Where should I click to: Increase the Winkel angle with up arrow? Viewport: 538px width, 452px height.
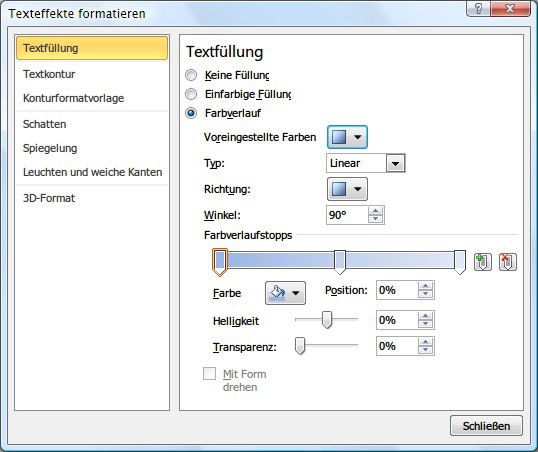click(375, 211)
